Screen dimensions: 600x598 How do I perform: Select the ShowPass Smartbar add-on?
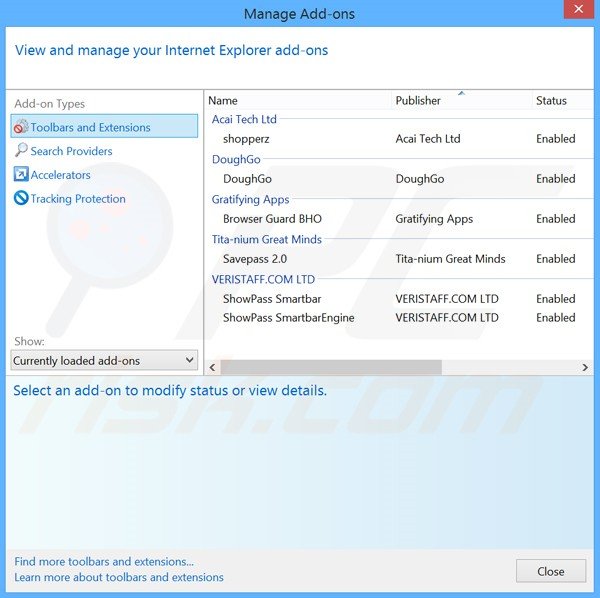pyautogui.click(x=399, y=299)
